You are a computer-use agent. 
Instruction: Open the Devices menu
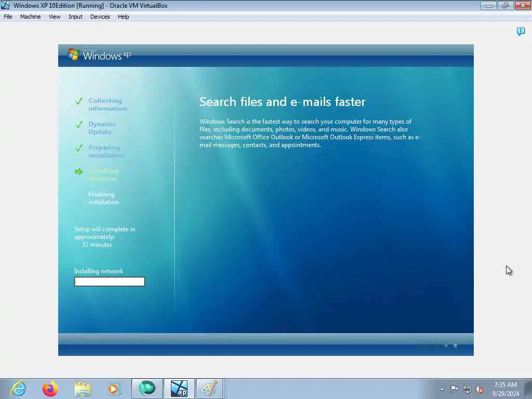(100, 17)
